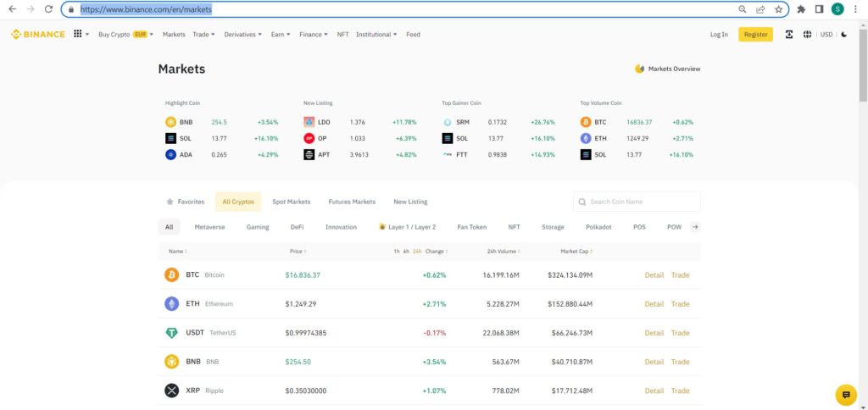Click the Ethereum icon in the table row
Image resolution: width=868 pixels, height=410 pixels.
tap(171, 304)
